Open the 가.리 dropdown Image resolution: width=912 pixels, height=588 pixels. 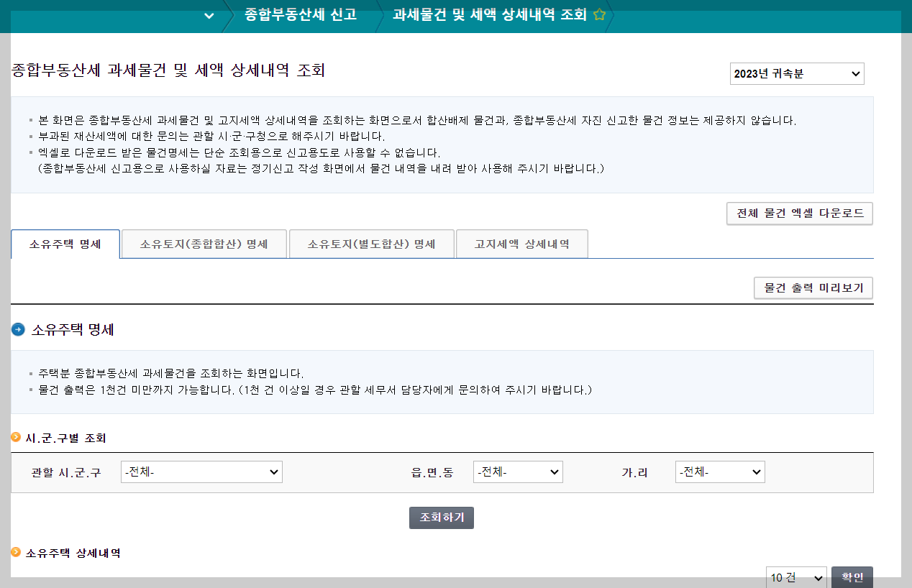tap(720, 472)
